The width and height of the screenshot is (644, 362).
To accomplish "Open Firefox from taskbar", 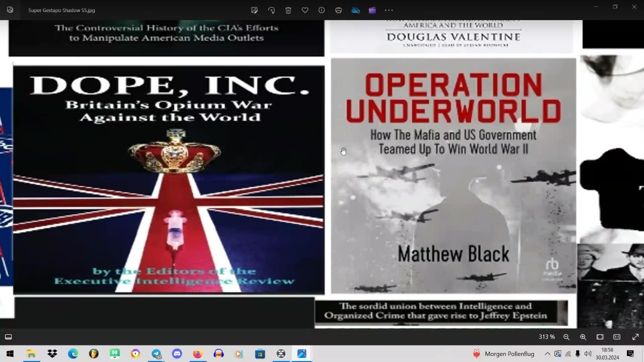I will point(198,354).
